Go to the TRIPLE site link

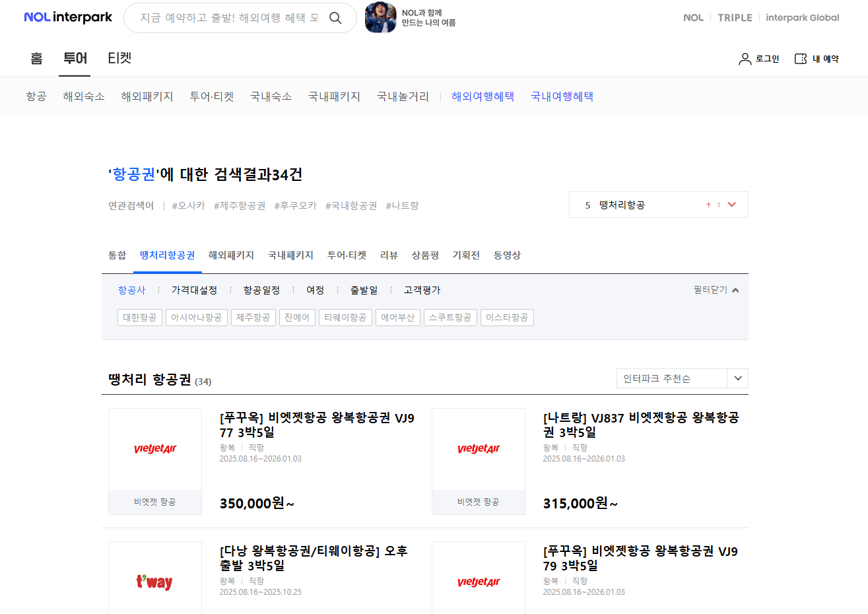[x=735, y=18]
